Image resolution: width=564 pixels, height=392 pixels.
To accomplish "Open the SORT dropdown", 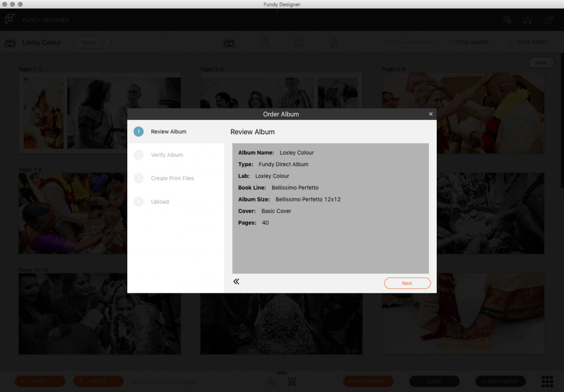I will tap(40, 381).
